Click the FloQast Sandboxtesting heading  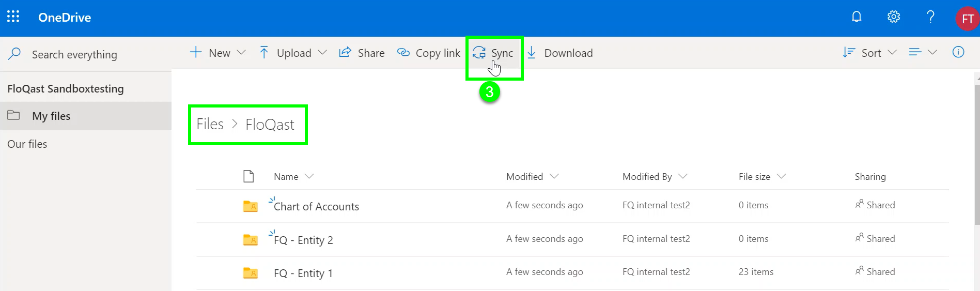coord(66,88)
